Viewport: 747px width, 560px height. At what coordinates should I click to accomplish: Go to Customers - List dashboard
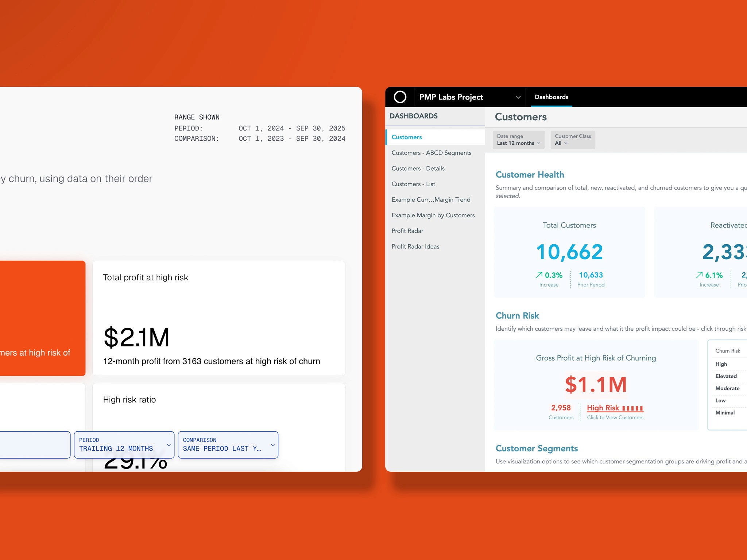click(x=413, y=184)
